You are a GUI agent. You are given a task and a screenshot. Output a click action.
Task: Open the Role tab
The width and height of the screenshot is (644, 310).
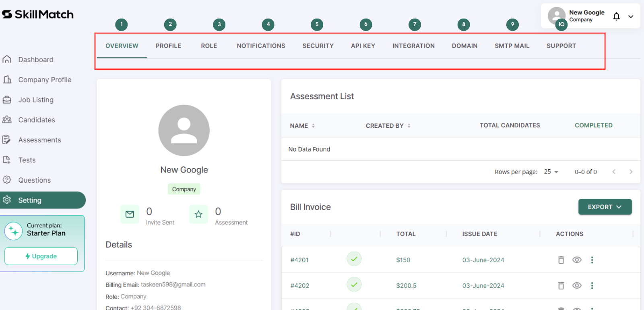209,46
